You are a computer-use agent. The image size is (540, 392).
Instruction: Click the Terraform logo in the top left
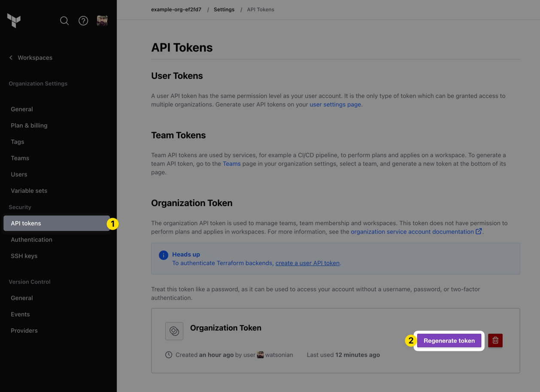(x=14, y=20)
